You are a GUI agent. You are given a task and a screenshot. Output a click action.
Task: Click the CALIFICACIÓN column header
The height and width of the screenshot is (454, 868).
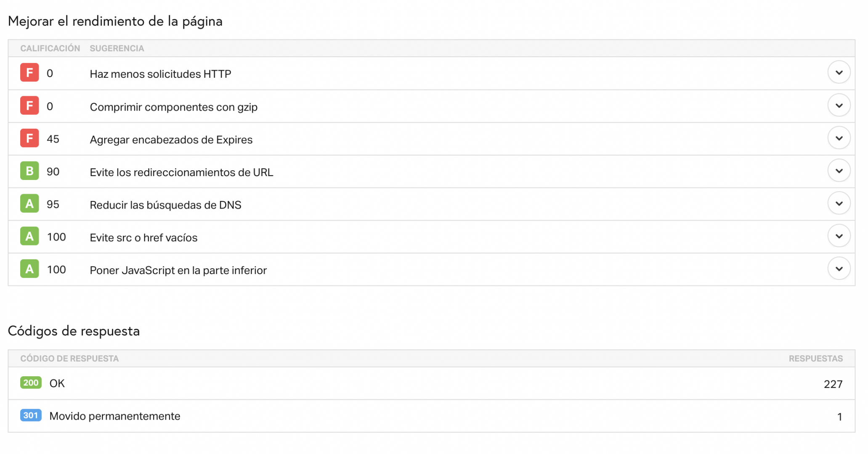click(x=50, y=48)
